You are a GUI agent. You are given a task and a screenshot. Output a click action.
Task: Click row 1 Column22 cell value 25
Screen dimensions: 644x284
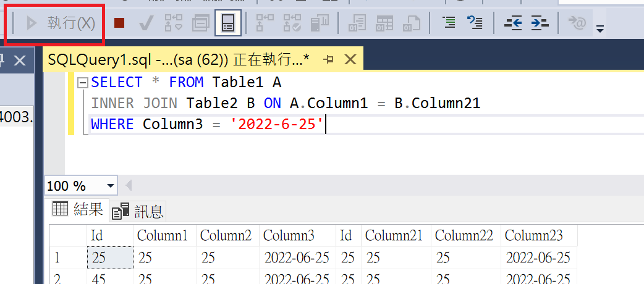pyautogui.click(x=466, y=257)
